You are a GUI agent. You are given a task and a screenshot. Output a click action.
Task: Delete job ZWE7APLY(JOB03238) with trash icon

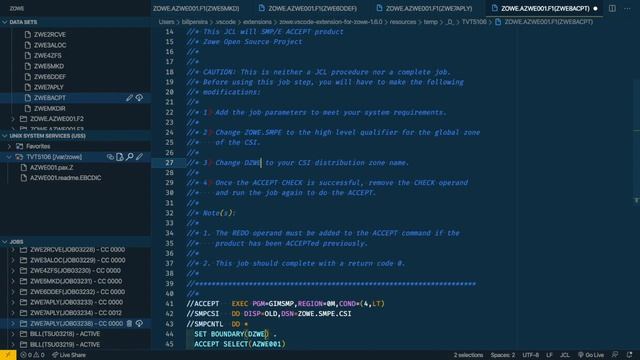pyautogui.click(x=129, y=324)
